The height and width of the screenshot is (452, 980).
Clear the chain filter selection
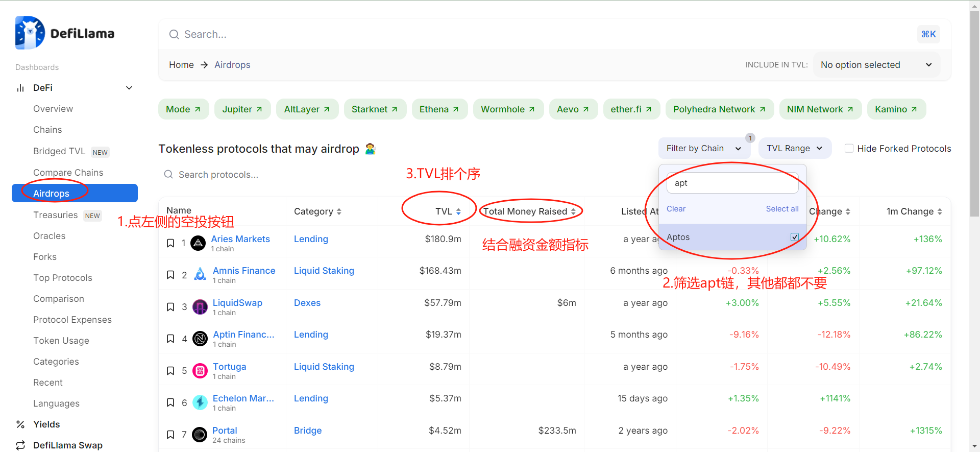coord(676,209)
